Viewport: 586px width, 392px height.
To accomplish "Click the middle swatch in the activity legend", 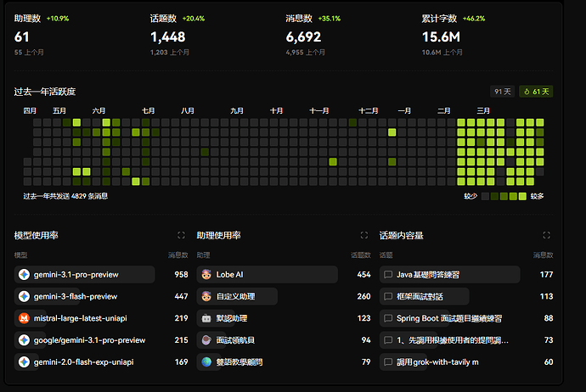I will point(504,196).
